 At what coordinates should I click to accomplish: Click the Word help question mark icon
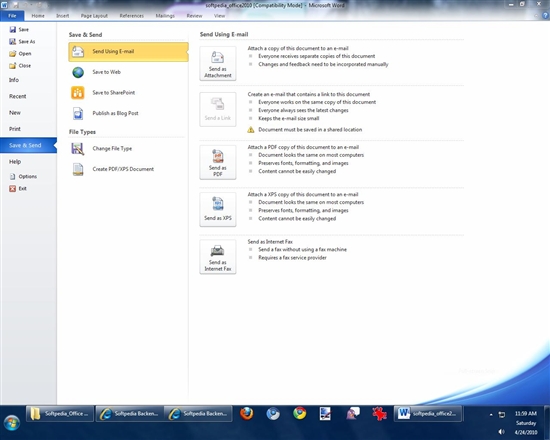point(545,16)
